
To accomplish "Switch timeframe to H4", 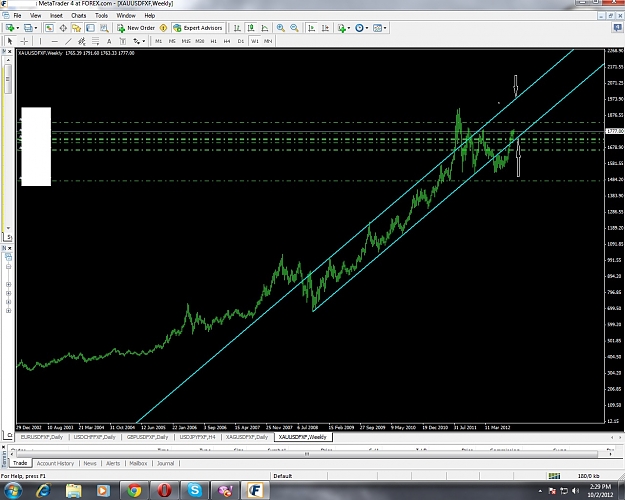I will [x=227, y=41].
